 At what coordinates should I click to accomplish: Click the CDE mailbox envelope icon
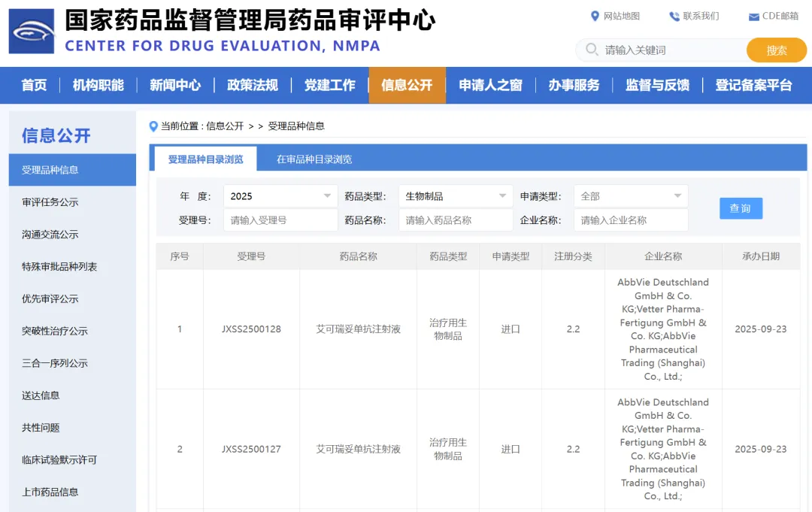click(x=753, y=17)
